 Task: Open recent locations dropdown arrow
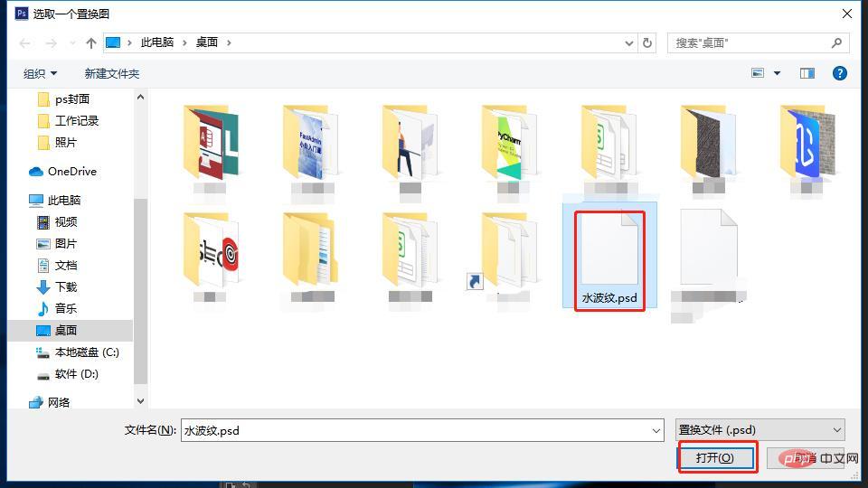pos(72,43)
